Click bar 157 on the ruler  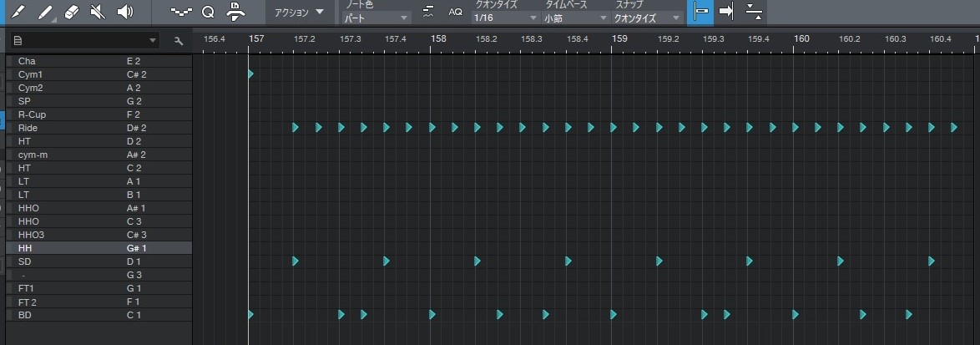(x=256, y=38)
